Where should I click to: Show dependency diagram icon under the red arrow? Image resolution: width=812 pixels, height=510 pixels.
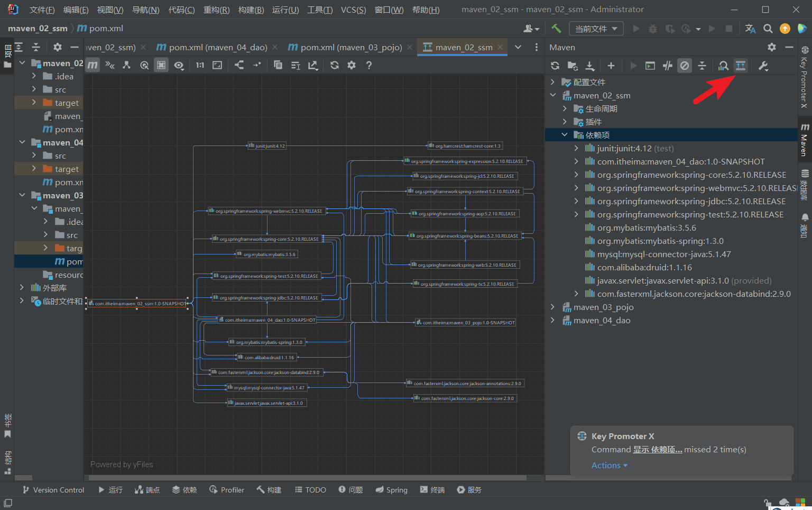click(740, 66)
